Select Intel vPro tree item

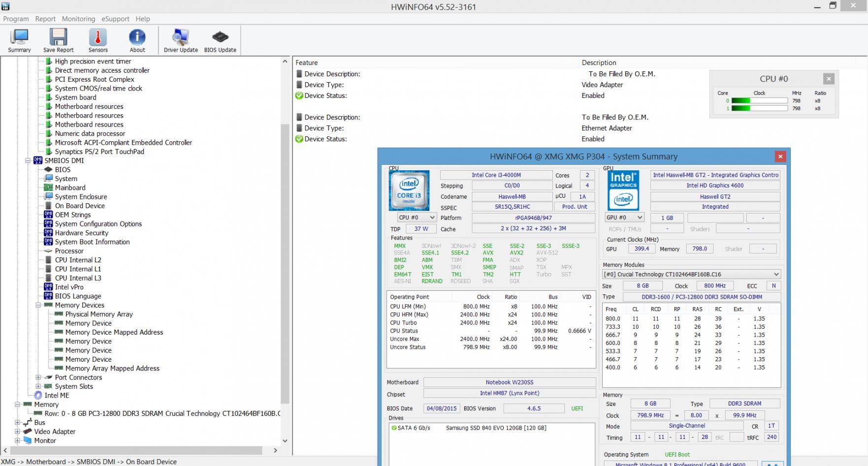(x=69, y=287)
